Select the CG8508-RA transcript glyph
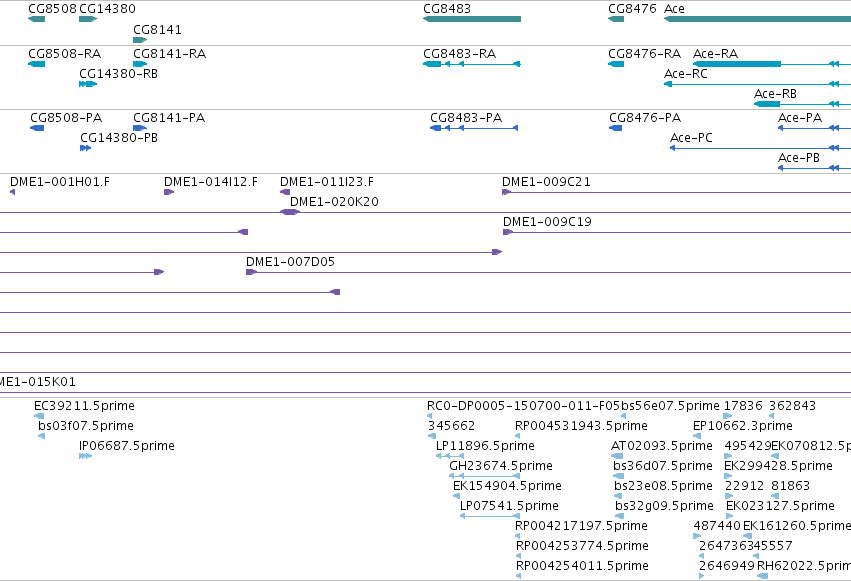 click(x=36, y=64)
